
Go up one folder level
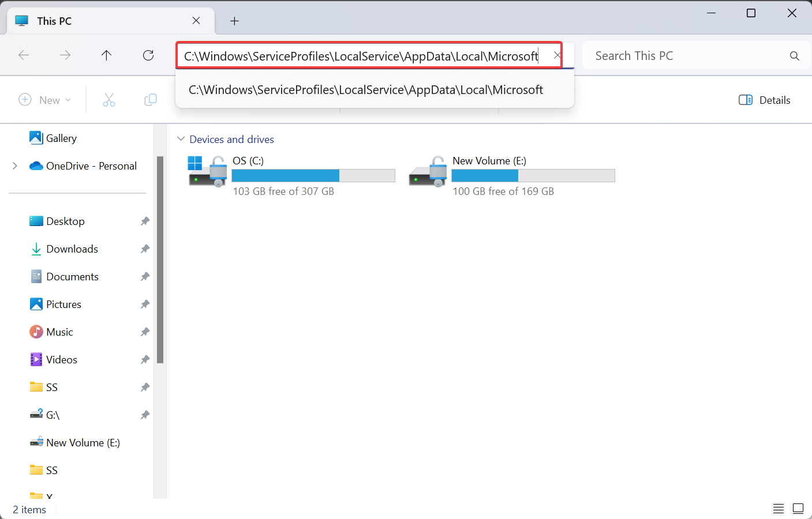click(x=107, y=55)
